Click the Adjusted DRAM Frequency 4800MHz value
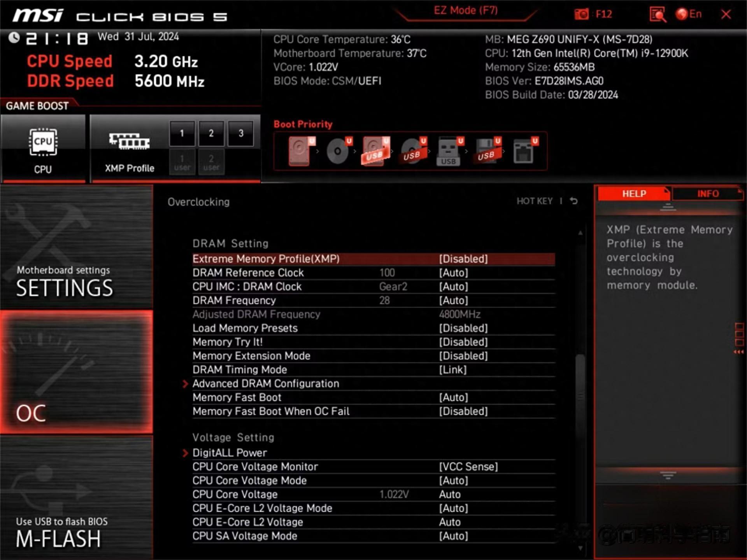This screenshot has height=560, width=747. 459,314
